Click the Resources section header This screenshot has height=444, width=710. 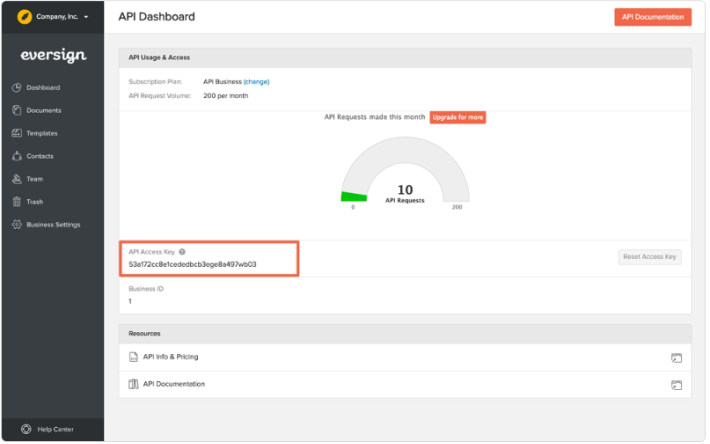[x=144, y=334]
